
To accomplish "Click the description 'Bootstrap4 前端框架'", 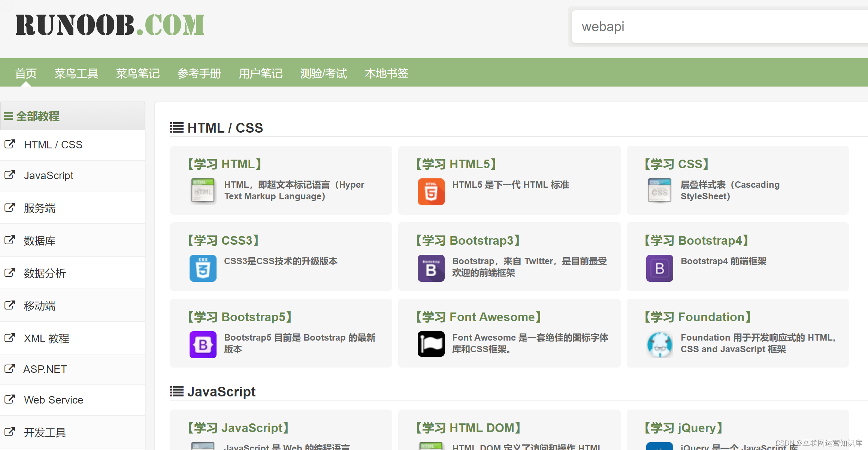I will point(723,261).
